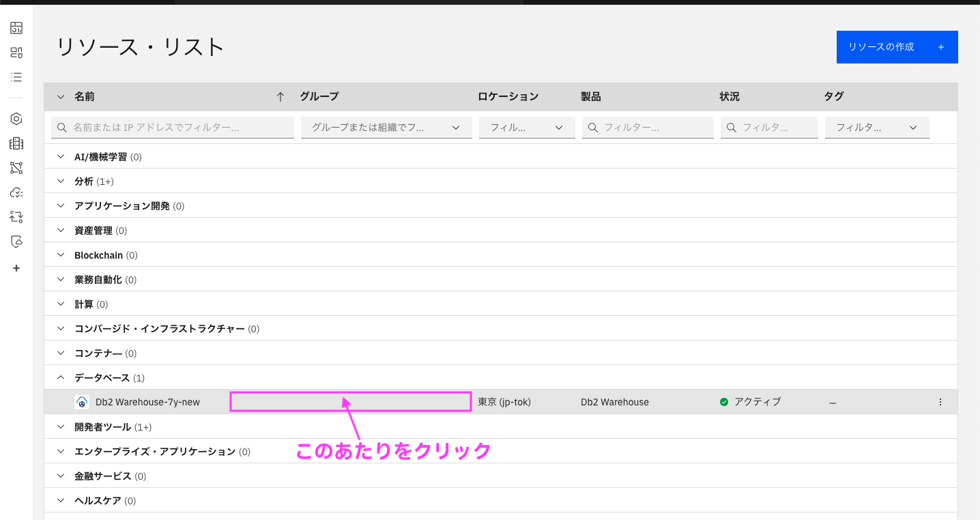Expand the 資産管理 category
Screen dimensions: 980x520
click(60, 231)
